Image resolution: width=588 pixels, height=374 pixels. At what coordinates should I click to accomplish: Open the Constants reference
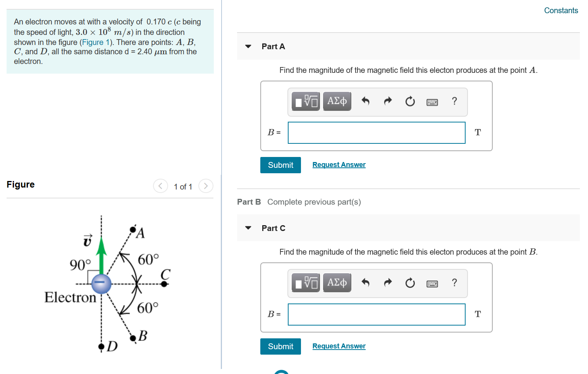(x=561, y=10)
